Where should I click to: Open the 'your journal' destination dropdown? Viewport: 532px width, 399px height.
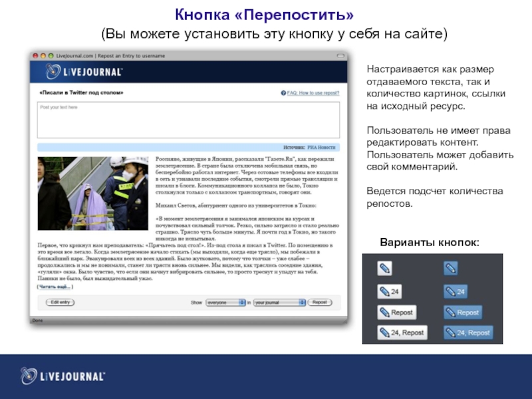click(x=279, y=303)
